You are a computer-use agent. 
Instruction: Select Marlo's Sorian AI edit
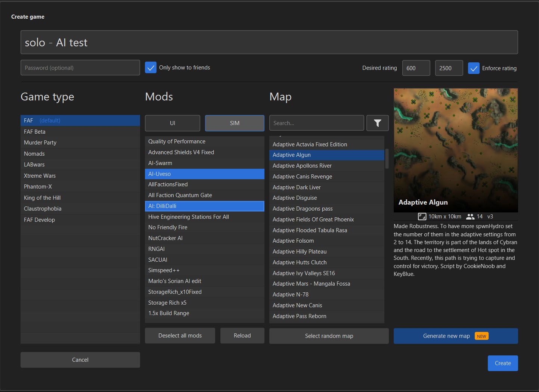[x=205, y=281]
